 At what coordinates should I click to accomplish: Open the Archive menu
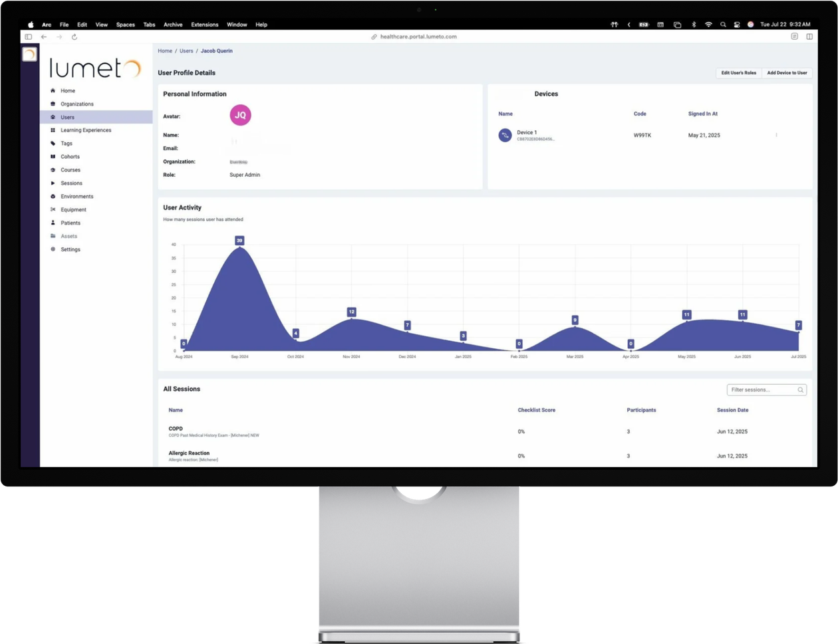(173, 25)
